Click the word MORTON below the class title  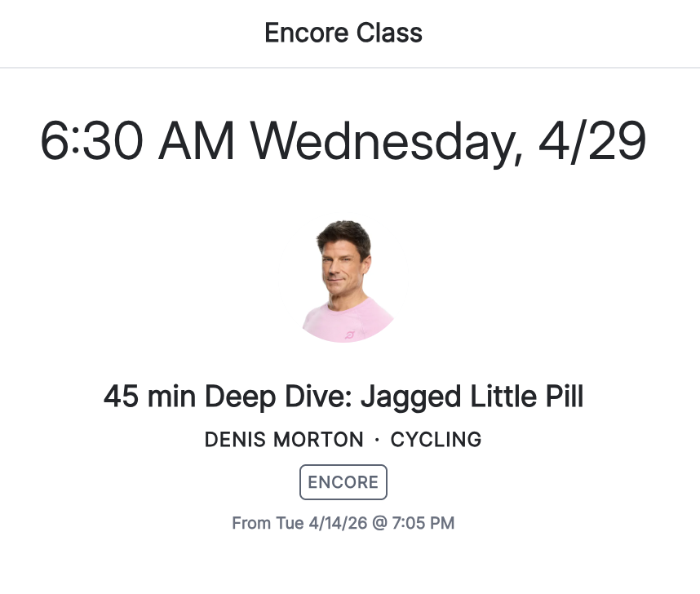(321, 440)
